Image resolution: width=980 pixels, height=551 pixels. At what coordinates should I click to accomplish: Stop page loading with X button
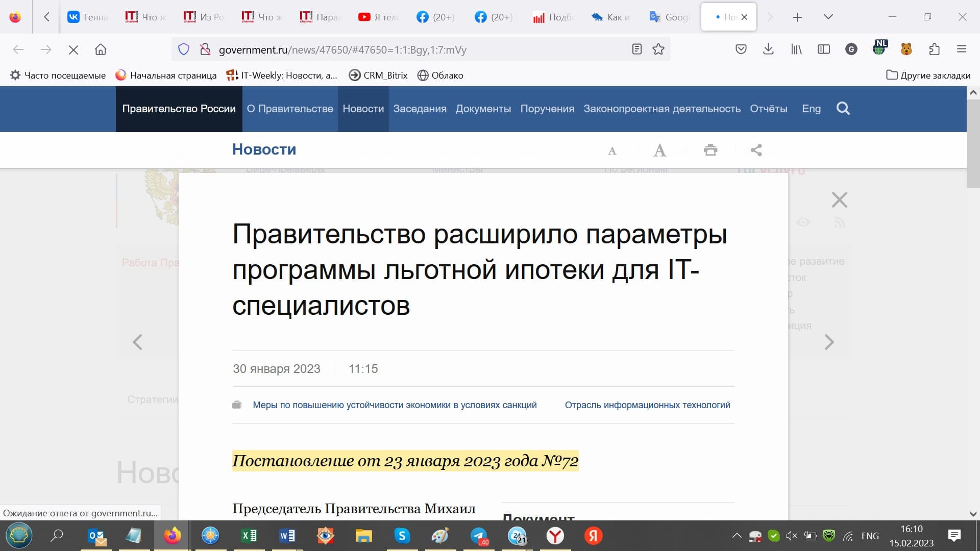73,49
